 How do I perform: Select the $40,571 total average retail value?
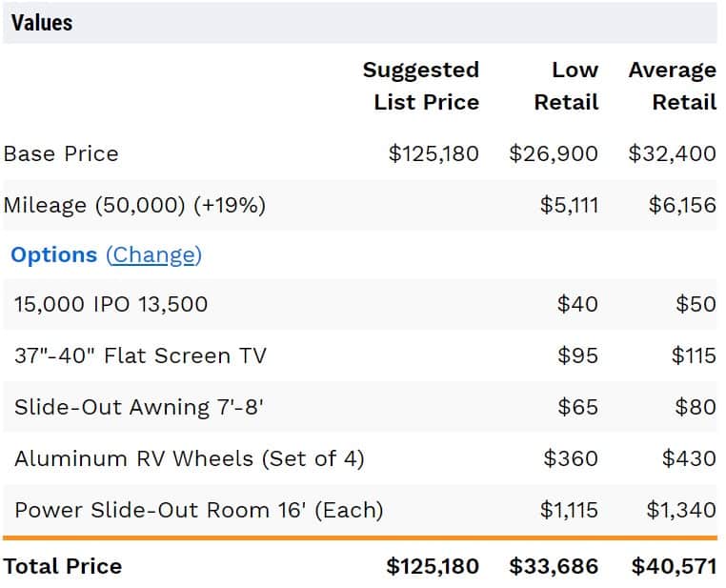[x=673, y=567]
